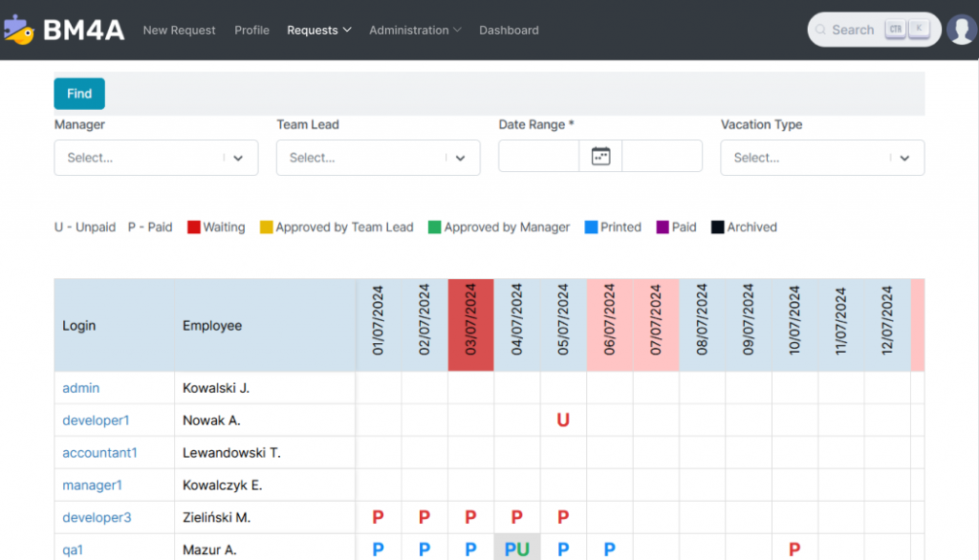This screenshot has width=979, height=560.
Task: Click the 07/07/2024 weekend date header
Action: coord(656,325)
